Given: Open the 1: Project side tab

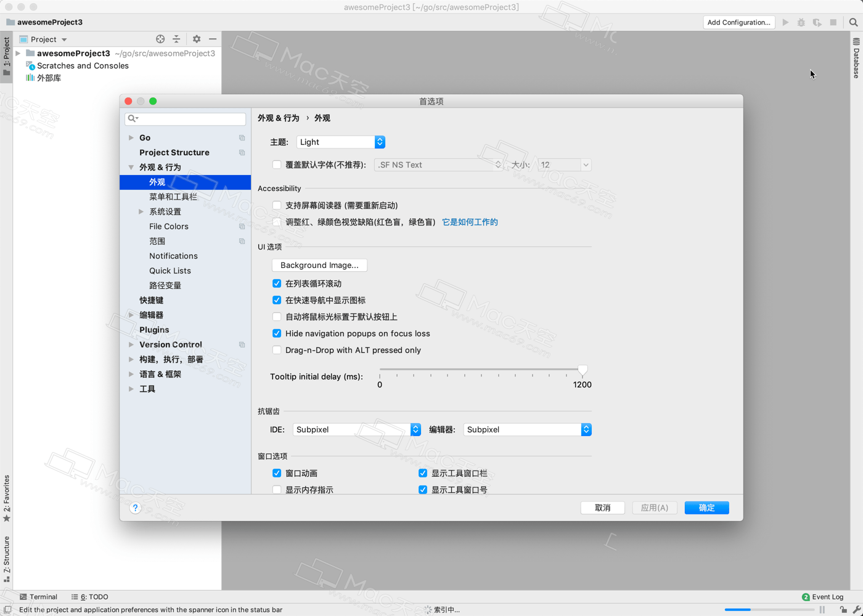Looking at the screenshot, I should point(6,57).
